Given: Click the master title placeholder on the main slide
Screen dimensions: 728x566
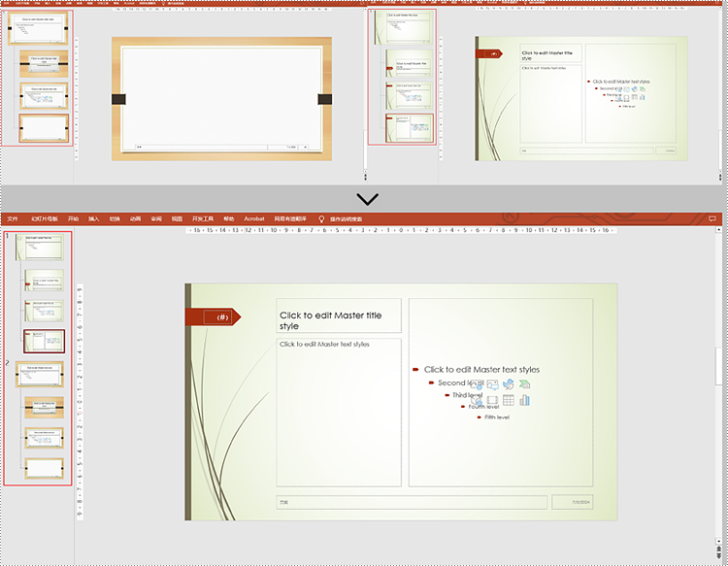Looking at the screenshot, I should pos(339,316).
